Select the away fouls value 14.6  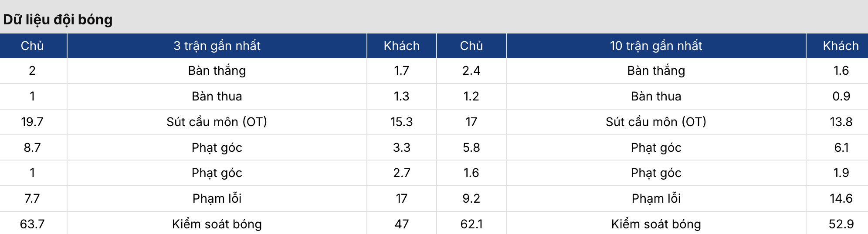pyautogui.click(x=841, y=198)
